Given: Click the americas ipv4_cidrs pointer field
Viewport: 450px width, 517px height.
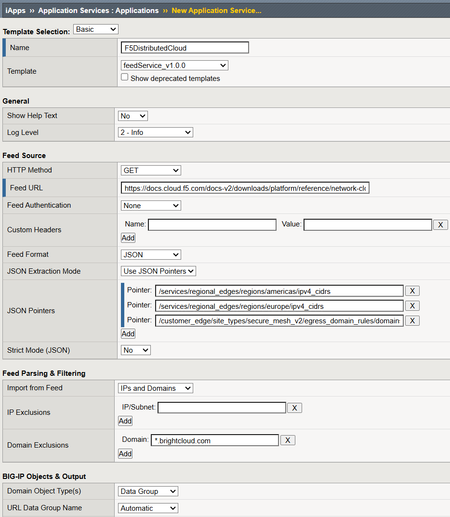Looking at the screenshot, I should [279, 291].
